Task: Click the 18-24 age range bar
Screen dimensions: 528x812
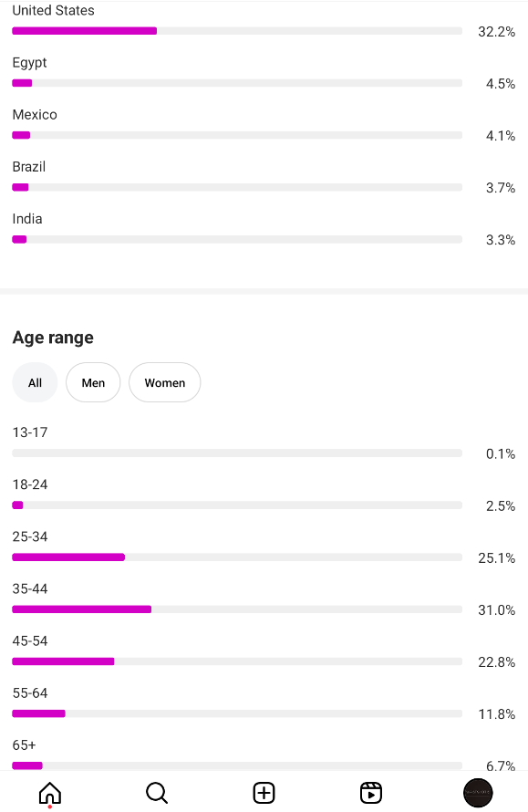Action: point(237,505)
